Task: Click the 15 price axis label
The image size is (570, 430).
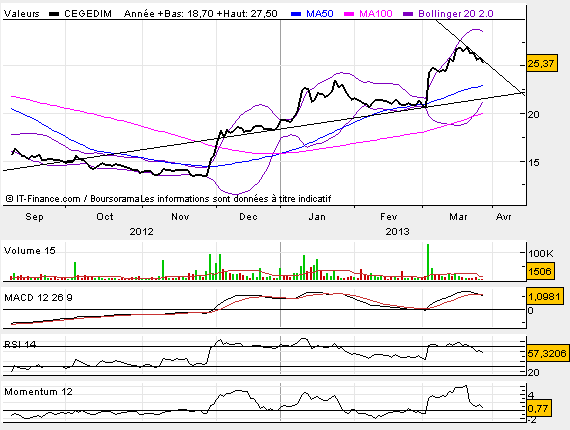Action: 534,162
